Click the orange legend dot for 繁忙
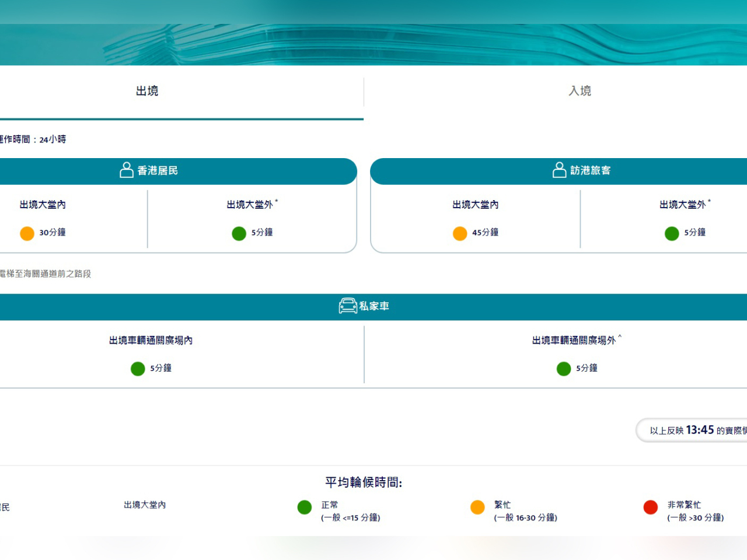Viewport: 747px width, 560px height. pyautogui.click(x=477, y=508)
